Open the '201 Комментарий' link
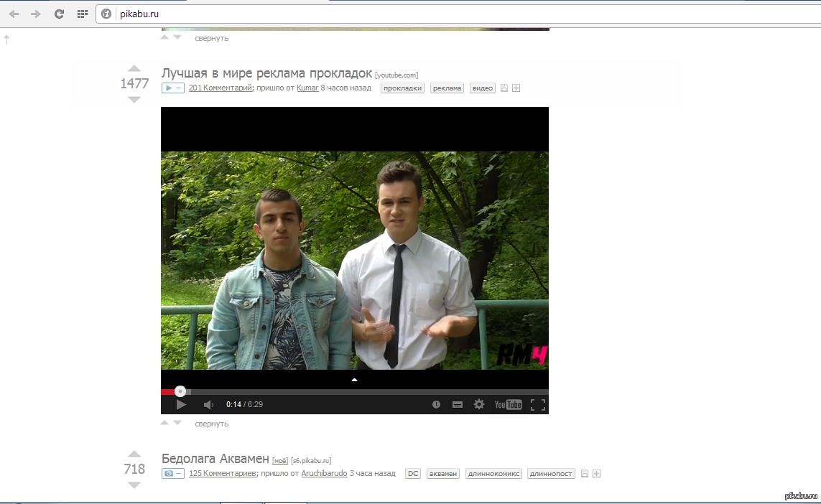The width and height of the screenshot is (821, 504). pos(221,88)
